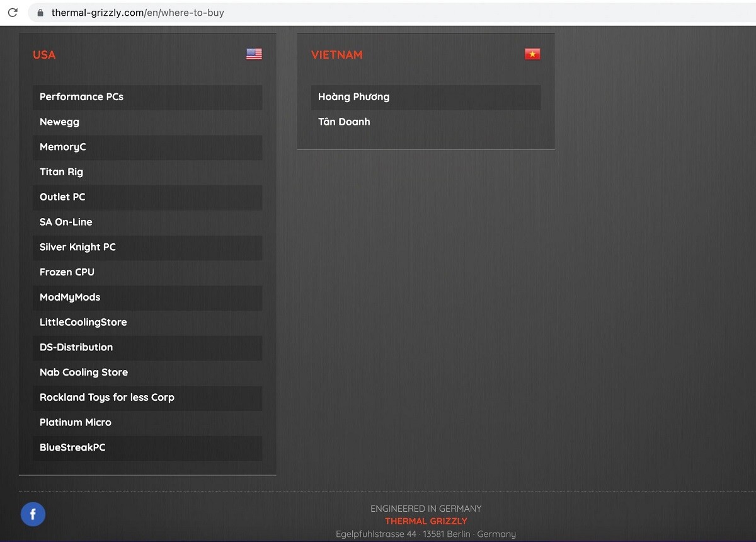Open the Facebook icon in the footer
756x542 pixels.
pos(33,514)
